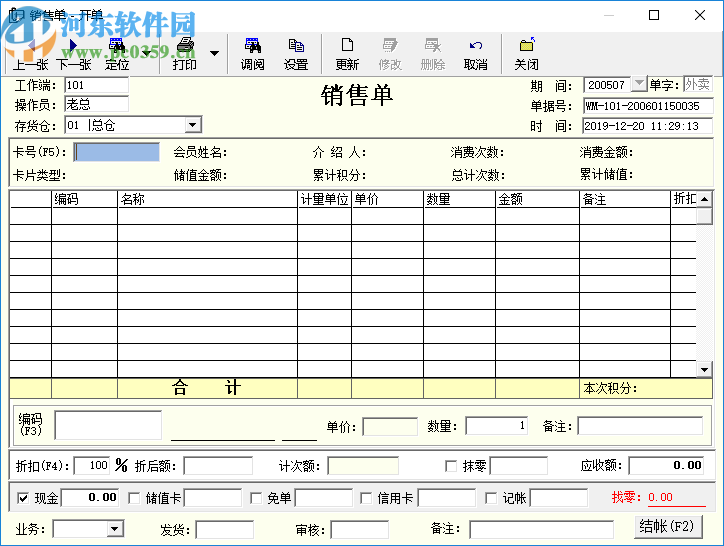Enable the 信用卡 credit card checkbox
The width and height of the screenshot is (724, 546).
point(366,498)
